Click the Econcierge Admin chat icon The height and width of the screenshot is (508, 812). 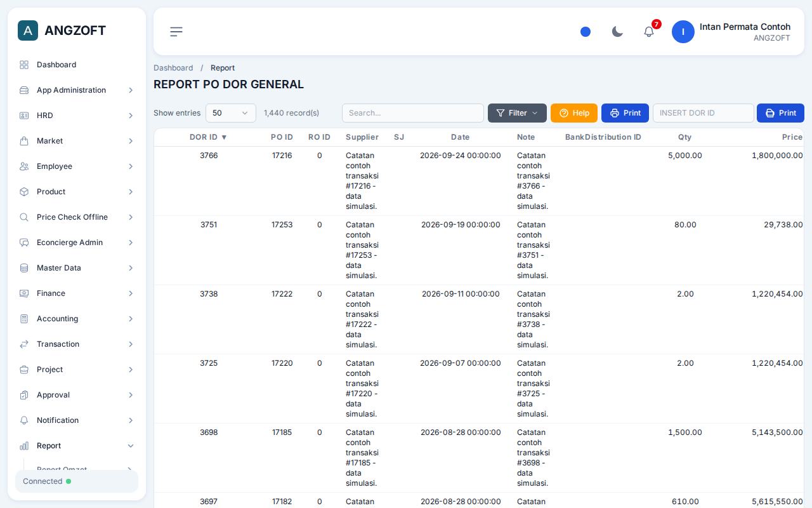click(x=24, y=243)
